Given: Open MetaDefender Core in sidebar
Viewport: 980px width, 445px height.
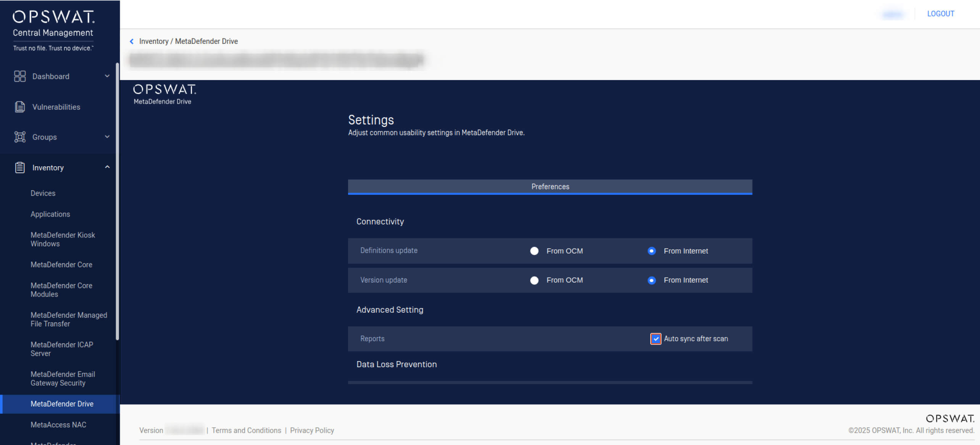Looking at the screenshot, I should pyautogui.click(x=61, y=265).
